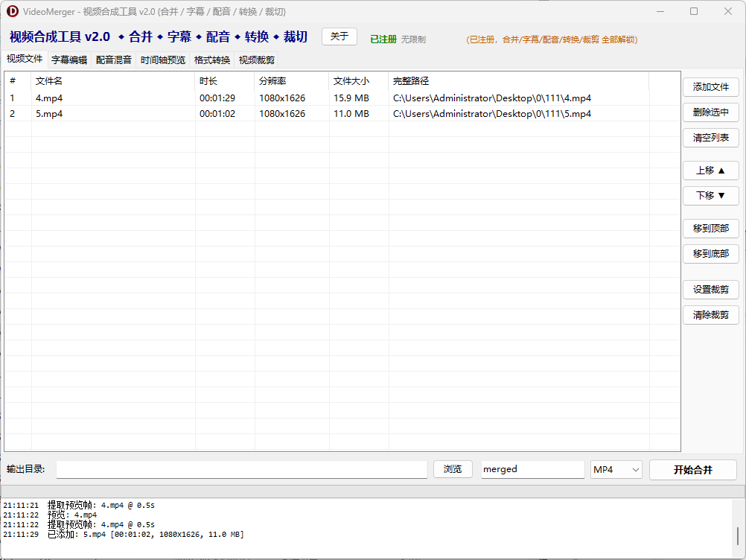Switch to the 字幕编辑 subtitle editing tab
The image size is (746, 560).
(68, 60)
